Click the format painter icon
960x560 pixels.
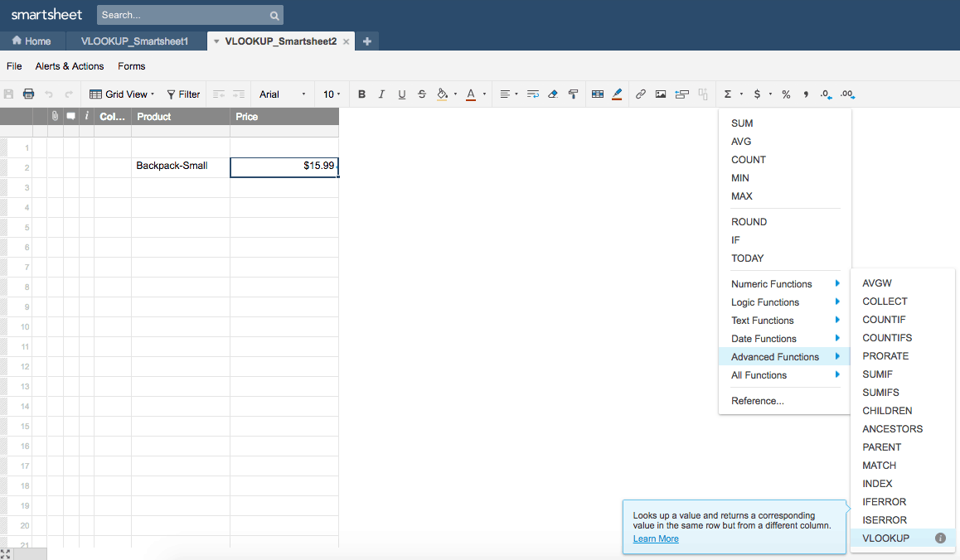point(573,94)
